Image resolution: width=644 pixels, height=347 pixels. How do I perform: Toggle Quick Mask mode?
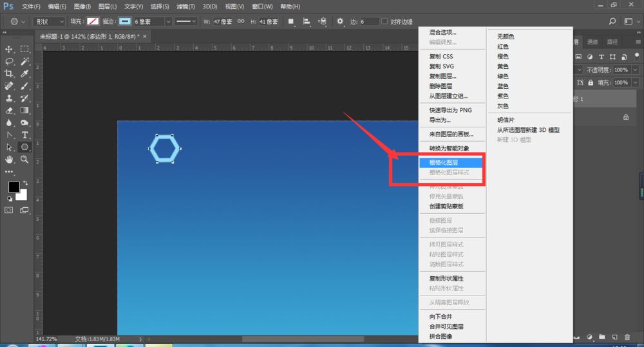tap(8, 211)
